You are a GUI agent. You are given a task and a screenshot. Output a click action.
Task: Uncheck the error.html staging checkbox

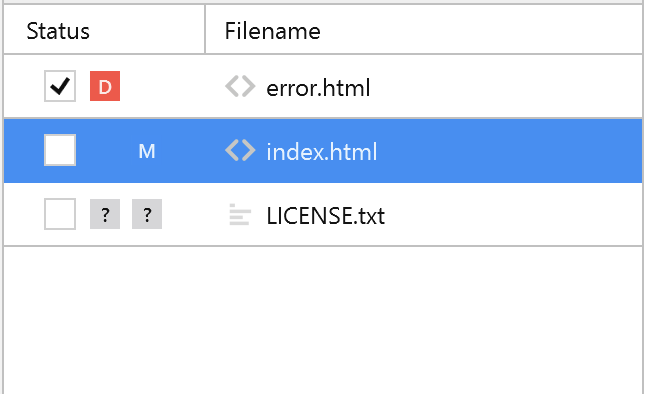(x=60, y=86)
